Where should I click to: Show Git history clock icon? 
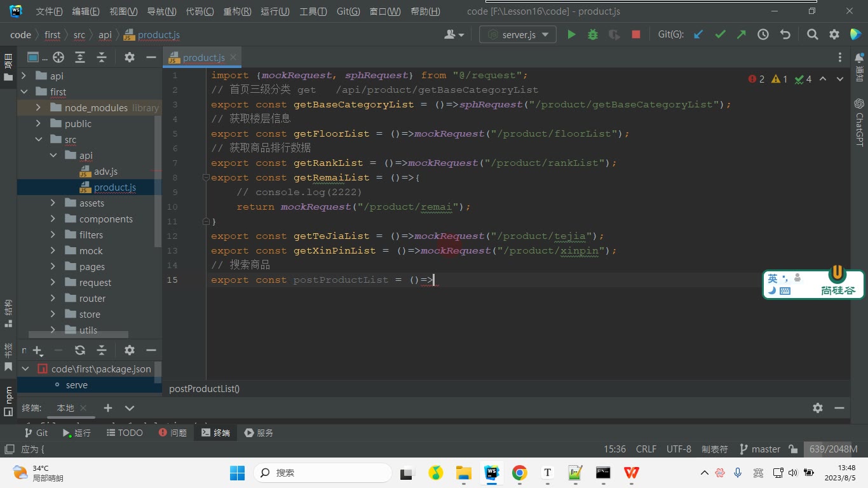click(763, 35)
